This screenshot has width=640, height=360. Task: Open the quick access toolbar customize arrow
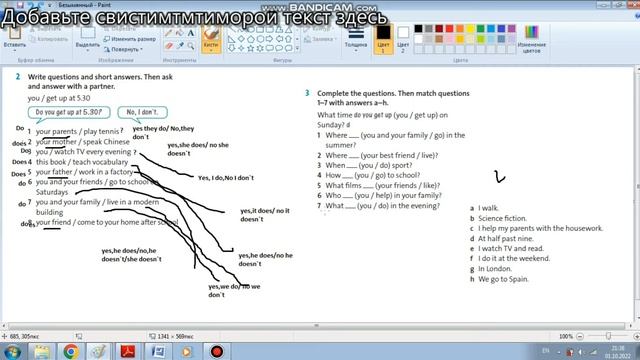point(50,5)
